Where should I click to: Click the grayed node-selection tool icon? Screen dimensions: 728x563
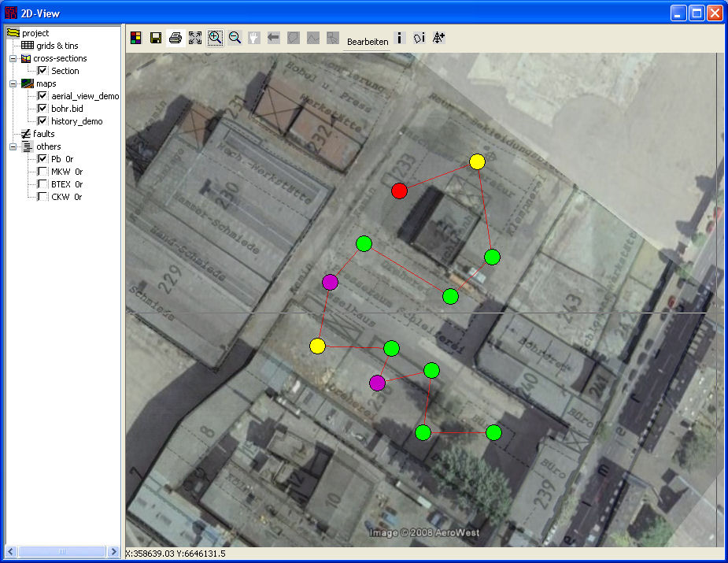point(333,38)
